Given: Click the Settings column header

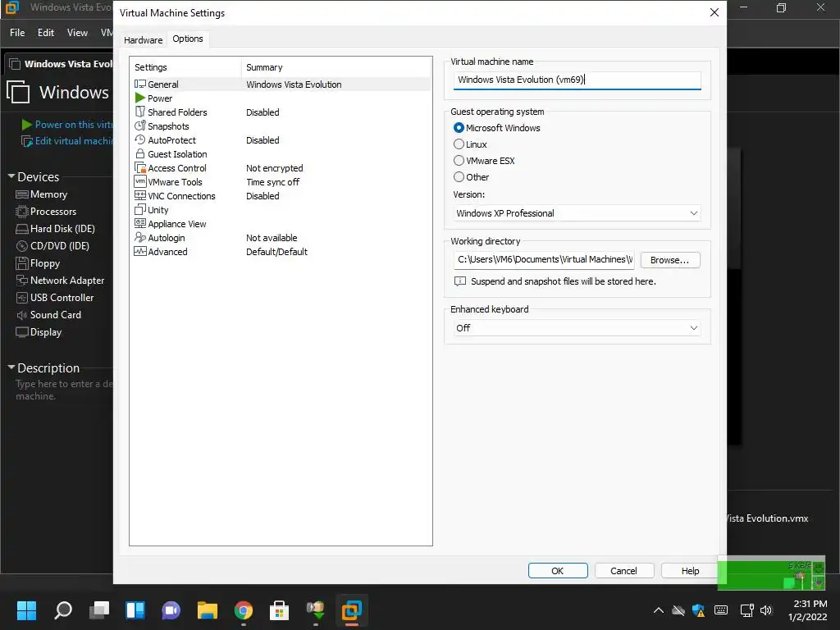Looking at the screenshot, I should pos(185,67).
